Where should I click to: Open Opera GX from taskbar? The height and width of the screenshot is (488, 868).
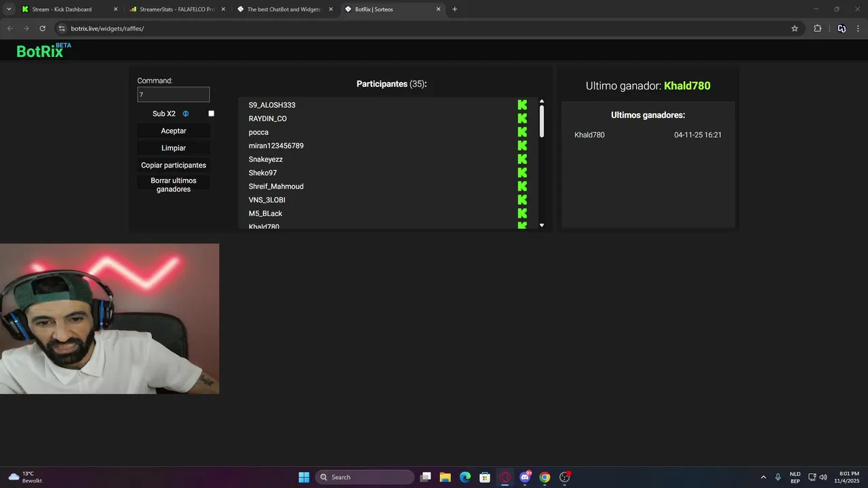505,477
